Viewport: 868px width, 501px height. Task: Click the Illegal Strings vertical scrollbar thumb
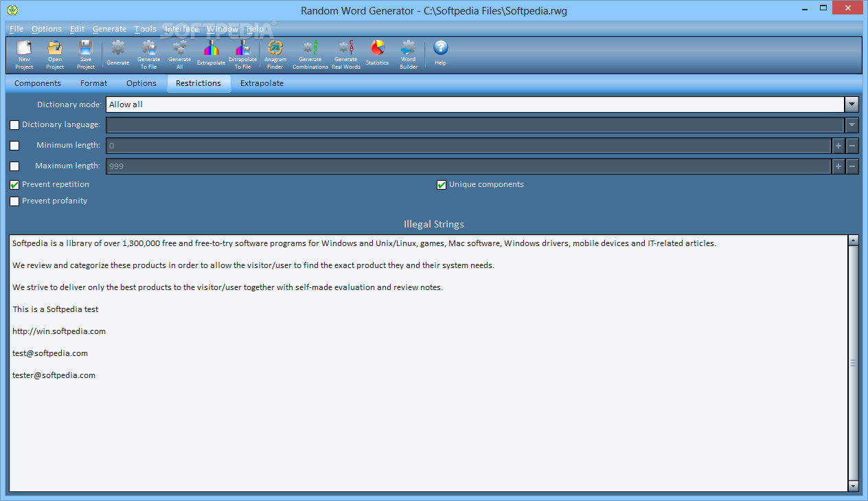pyautogui.click(x=854, y=363)
